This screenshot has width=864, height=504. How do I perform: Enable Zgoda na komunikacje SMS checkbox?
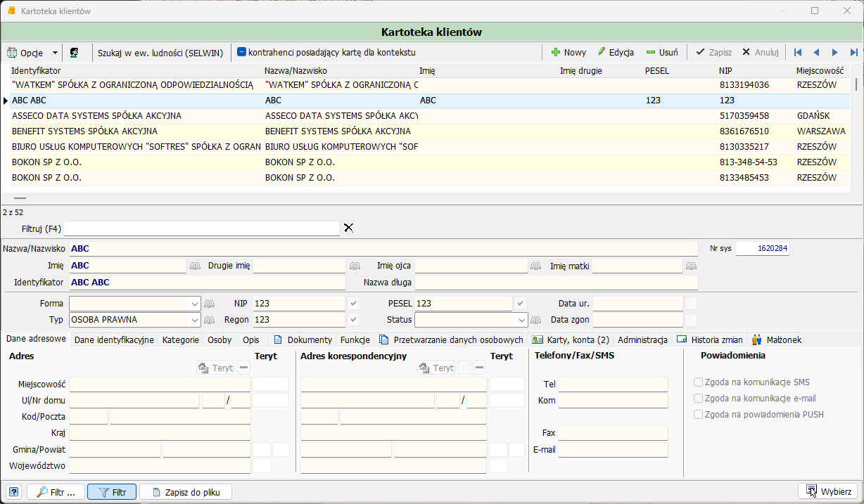point(698,382)
